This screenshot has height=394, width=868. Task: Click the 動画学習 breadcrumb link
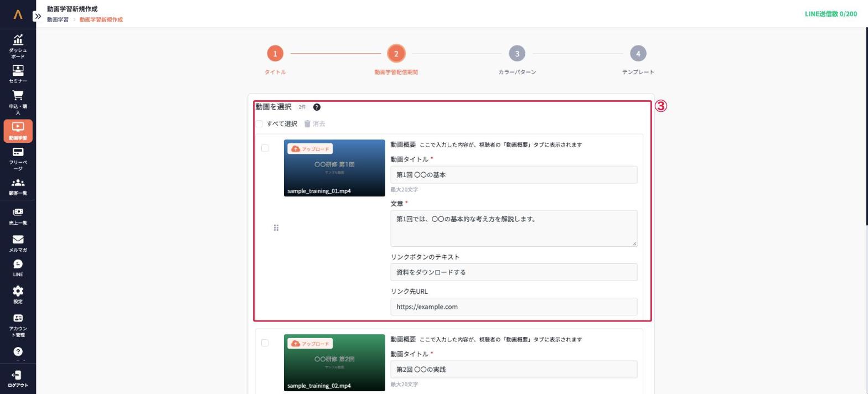click(x=58, y=20)
